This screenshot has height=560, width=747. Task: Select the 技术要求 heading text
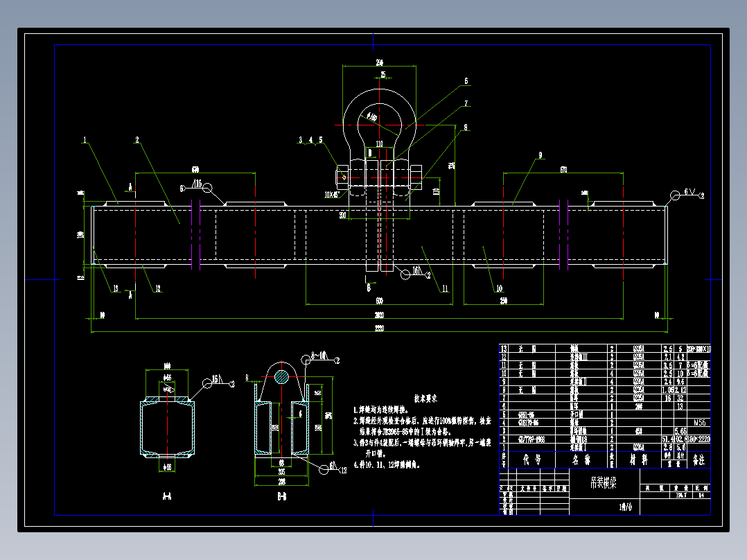click(x=425, y=399)
